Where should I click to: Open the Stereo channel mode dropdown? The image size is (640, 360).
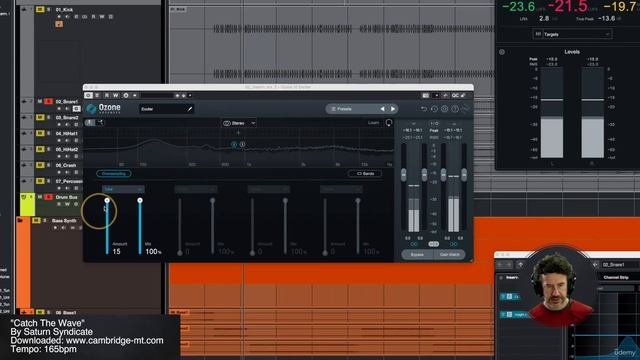(239, 123)
